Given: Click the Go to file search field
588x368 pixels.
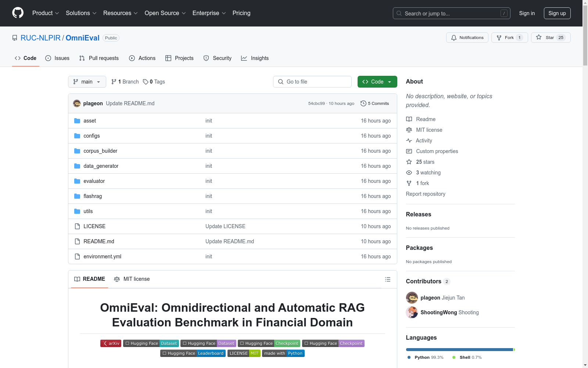Looking at the screenshot, I should [x=312, y=82].
